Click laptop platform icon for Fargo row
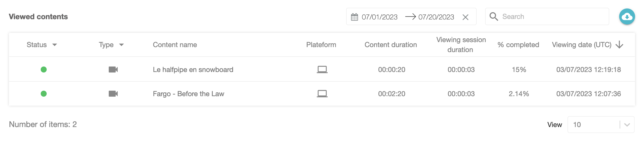Image resolution: width=644 pixels, height=142 pixels. [x=322, y=94]
